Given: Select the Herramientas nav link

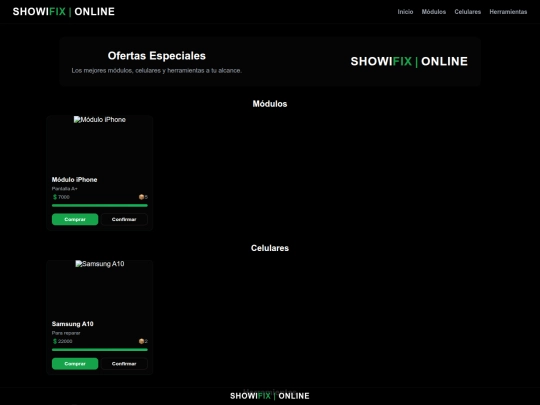Looking at the screenshot, I should tap(508, 12).
